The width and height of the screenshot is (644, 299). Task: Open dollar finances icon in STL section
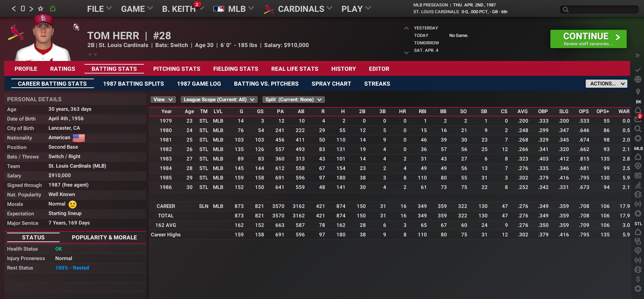tap(638, 279)
